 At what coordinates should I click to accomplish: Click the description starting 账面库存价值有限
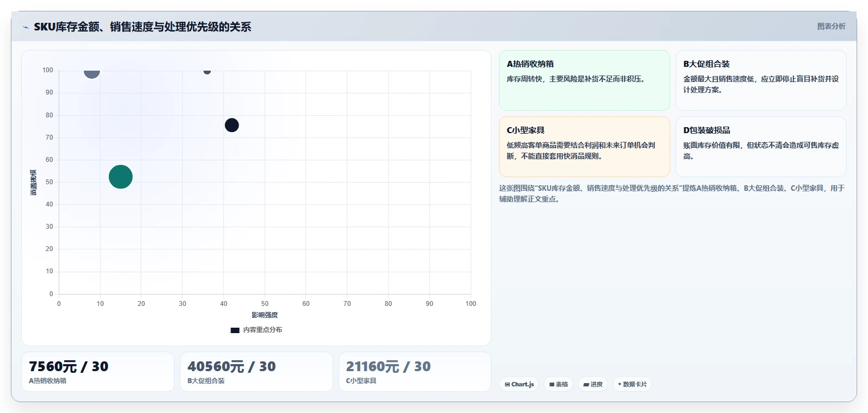coord(761,151)
